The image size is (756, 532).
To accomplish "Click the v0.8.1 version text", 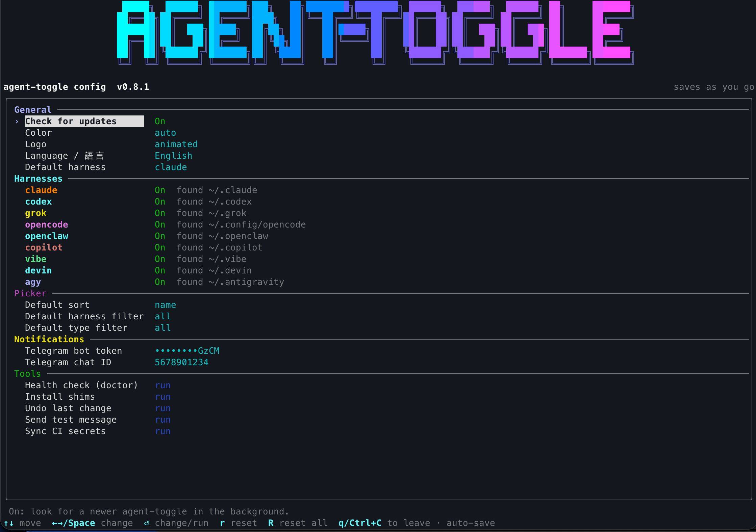I will tap(133, 87).
